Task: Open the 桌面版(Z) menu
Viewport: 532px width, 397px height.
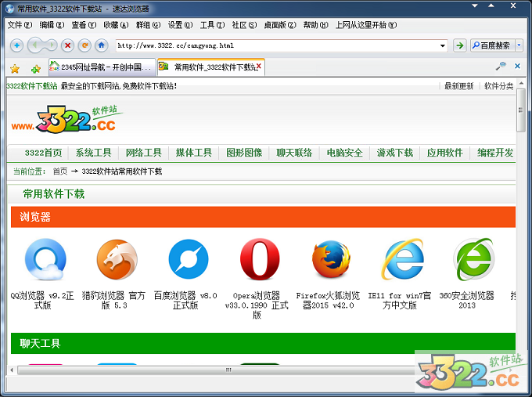Action: pyautogui.click(x=280, y=25)
